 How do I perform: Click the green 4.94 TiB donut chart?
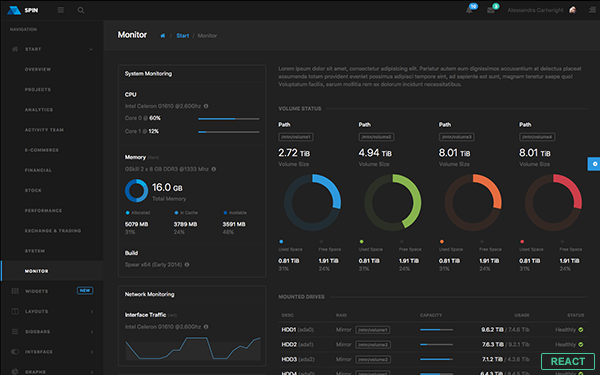[393, 202]
